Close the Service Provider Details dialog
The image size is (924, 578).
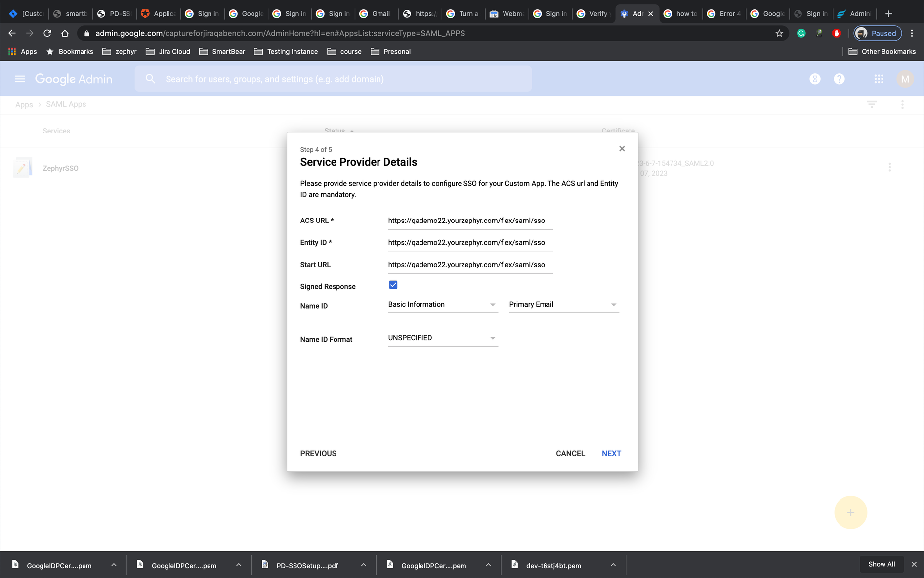click(x=622, y=148)
